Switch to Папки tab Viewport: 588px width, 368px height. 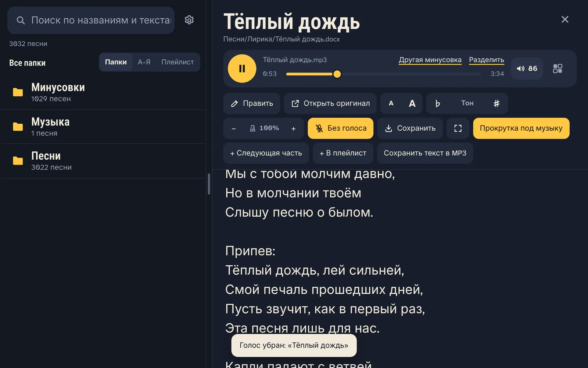116,62
